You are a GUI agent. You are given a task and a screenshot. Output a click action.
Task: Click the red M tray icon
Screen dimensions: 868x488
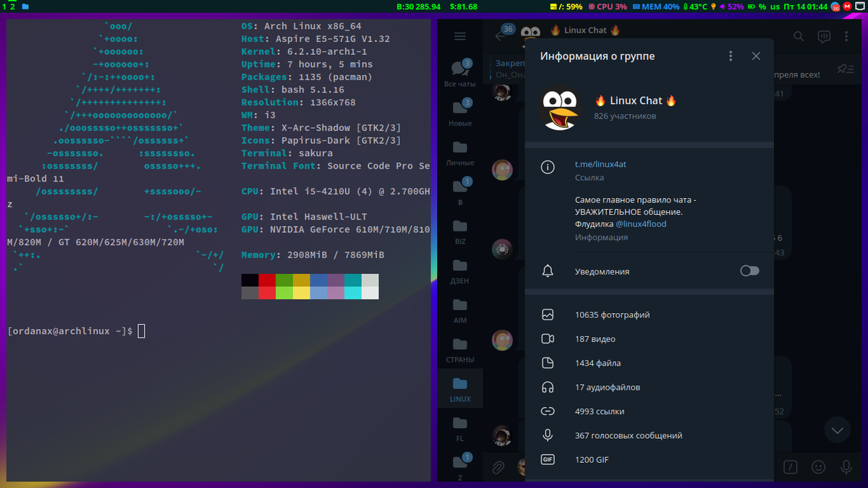pos(847,7)
